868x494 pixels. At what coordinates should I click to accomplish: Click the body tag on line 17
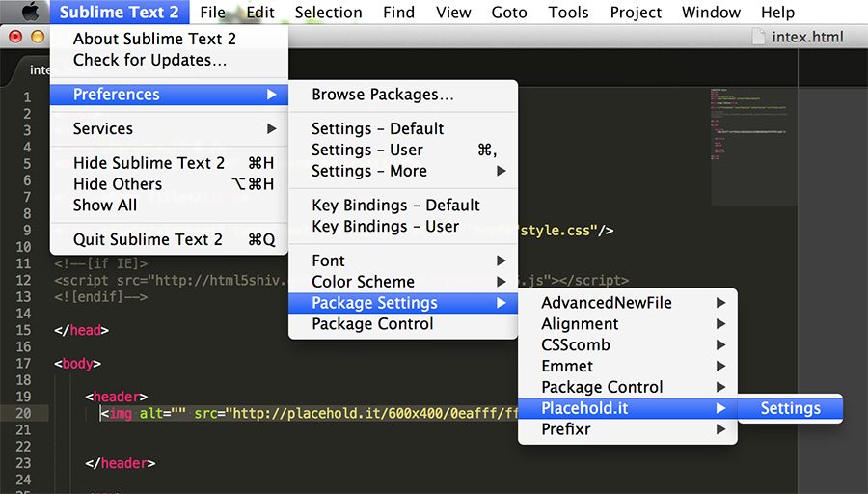tap(77, 364)
